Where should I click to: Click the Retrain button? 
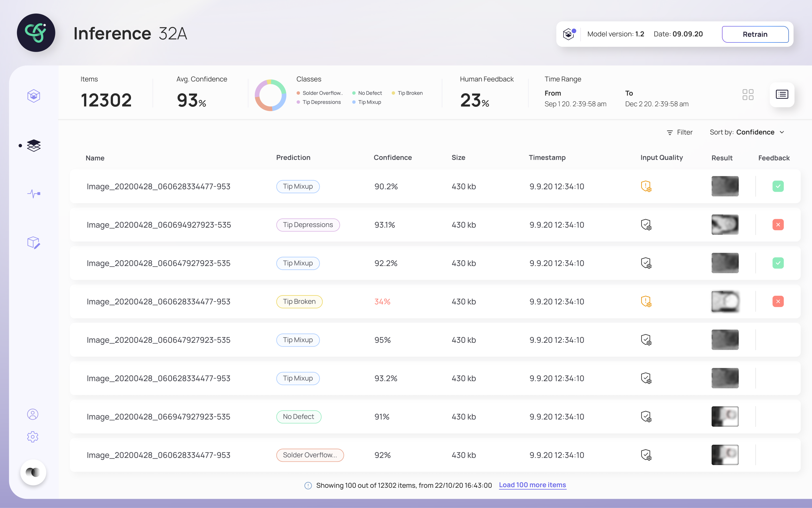point(755,34)
